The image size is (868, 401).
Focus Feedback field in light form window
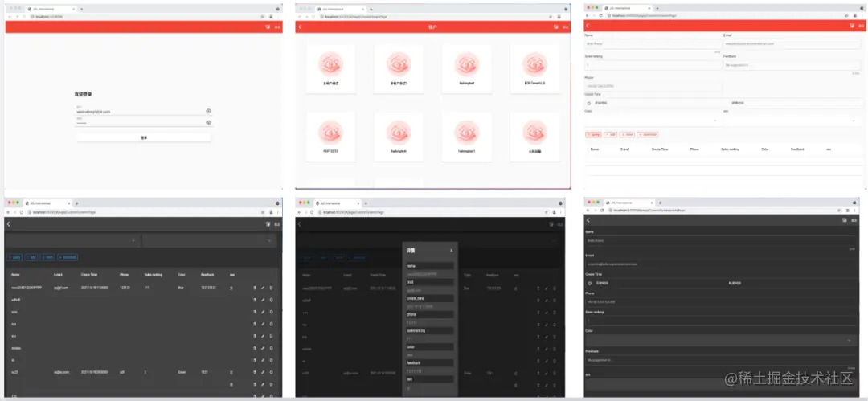792,65
